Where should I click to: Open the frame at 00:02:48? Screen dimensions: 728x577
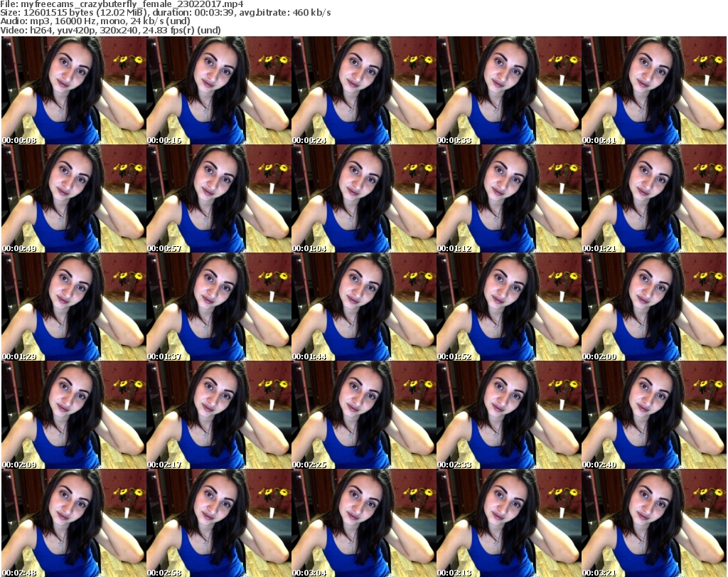[x=74, y=523]
